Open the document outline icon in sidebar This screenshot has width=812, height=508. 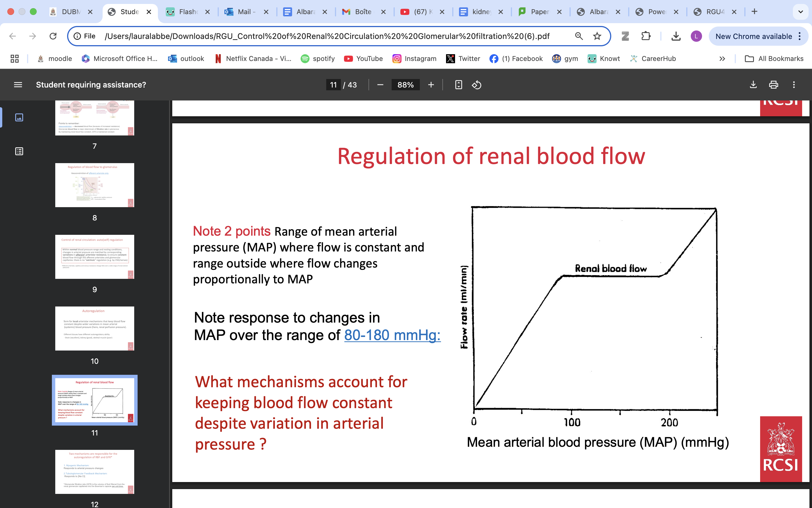coord(19,151)
